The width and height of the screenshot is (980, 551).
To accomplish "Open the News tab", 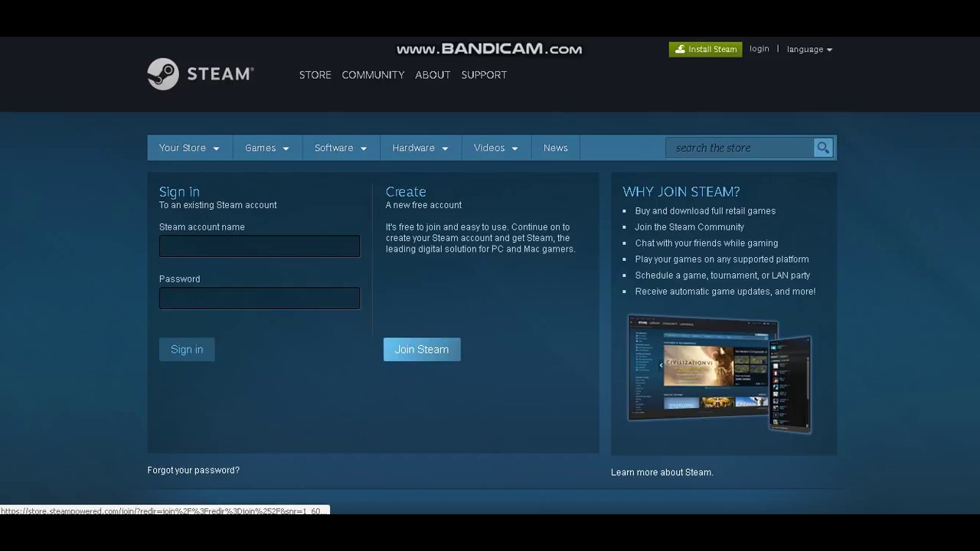I will (556, 148).
